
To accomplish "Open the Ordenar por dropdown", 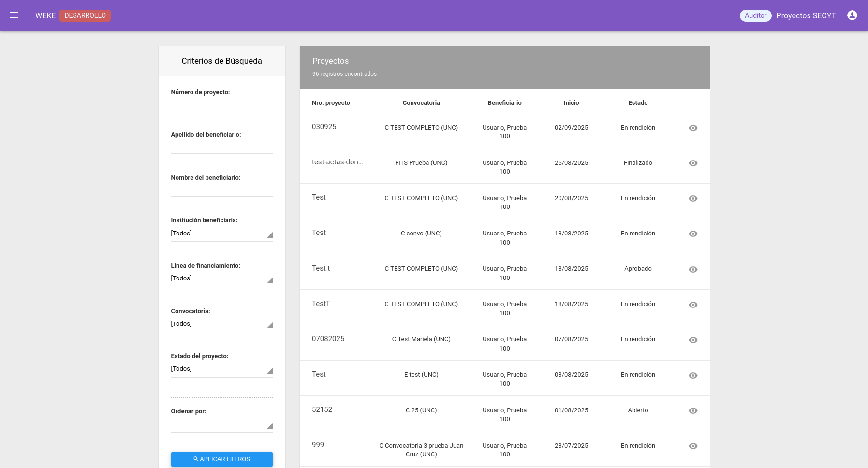I will coord(221,425).
